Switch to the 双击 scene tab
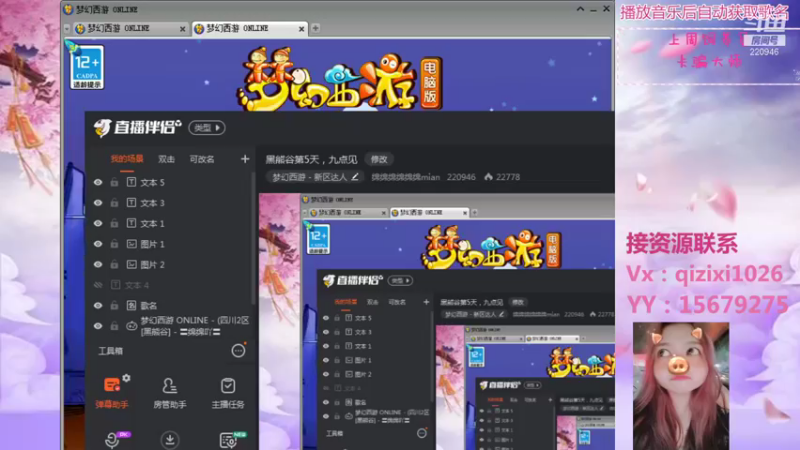The image size is (800, 450). (x=166, y=159)
